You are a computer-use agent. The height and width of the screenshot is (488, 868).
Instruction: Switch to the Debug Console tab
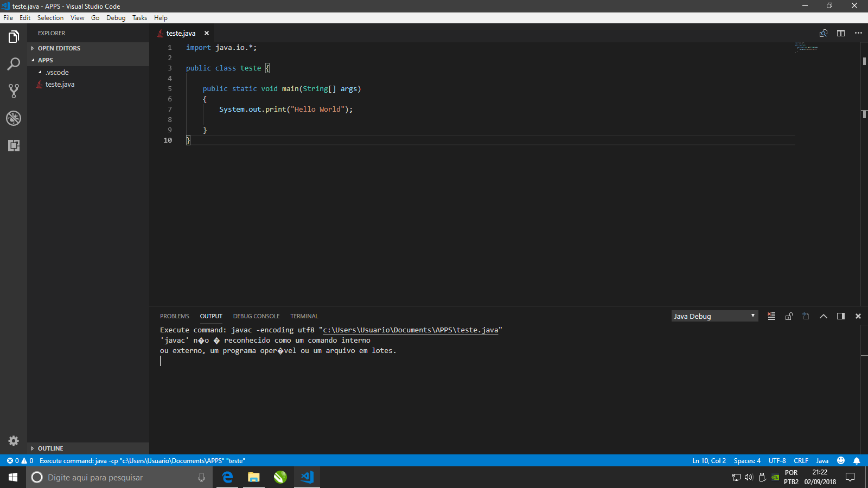click(257, 316)
